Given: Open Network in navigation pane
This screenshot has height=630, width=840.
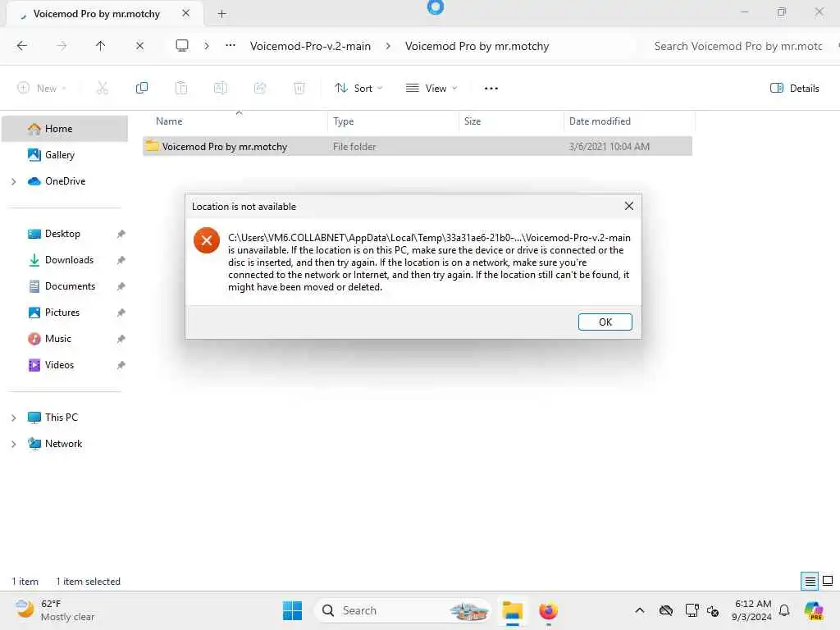Looking at the screenshot, I should [x=65, y=444].
